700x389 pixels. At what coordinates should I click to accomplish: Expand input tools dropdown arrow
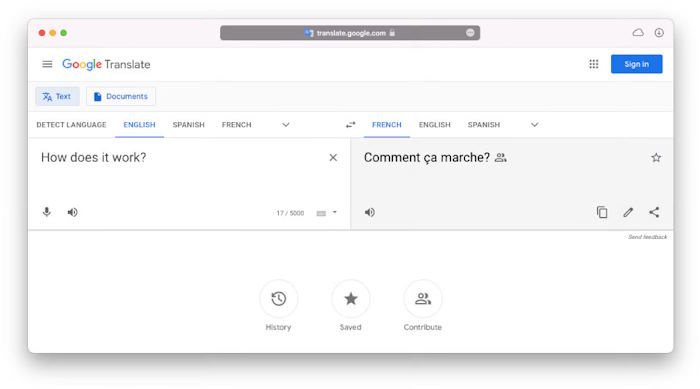334,213
